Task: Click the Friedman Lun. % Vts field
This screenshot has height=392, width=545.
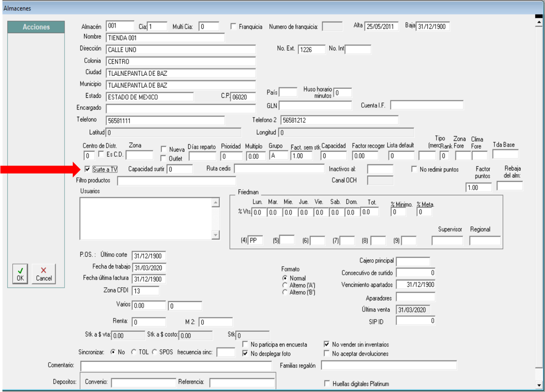Action: pos(259,212)
